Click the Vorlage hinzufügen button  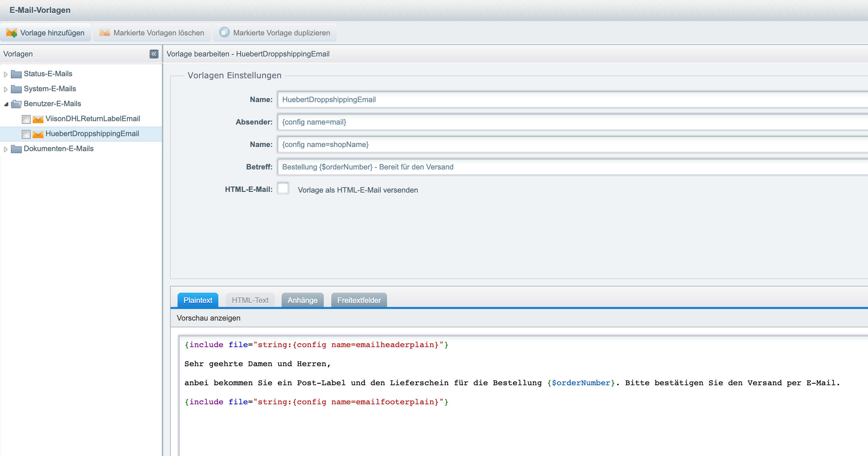[x=46, y=33]
